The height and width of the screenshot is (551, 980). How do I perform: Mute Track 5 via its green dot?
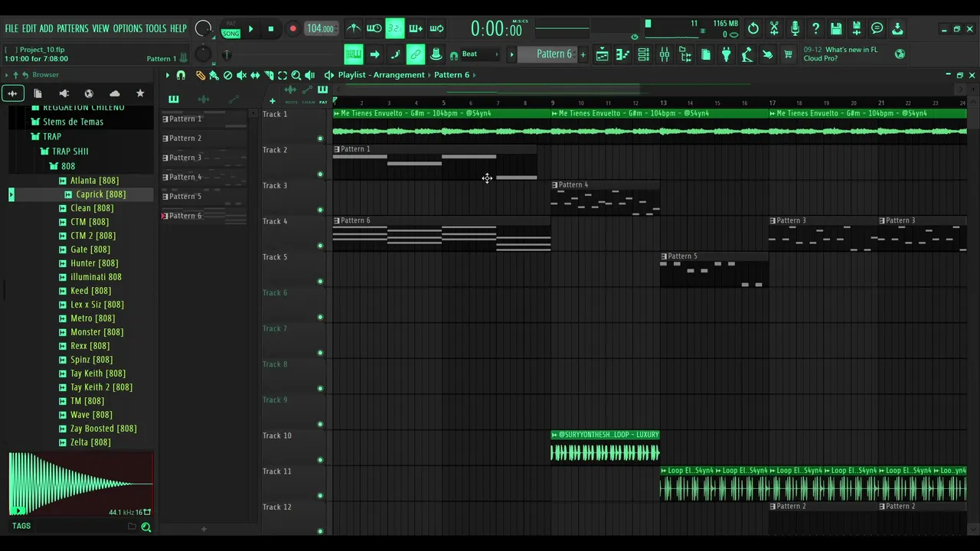(x=320, y=282)
